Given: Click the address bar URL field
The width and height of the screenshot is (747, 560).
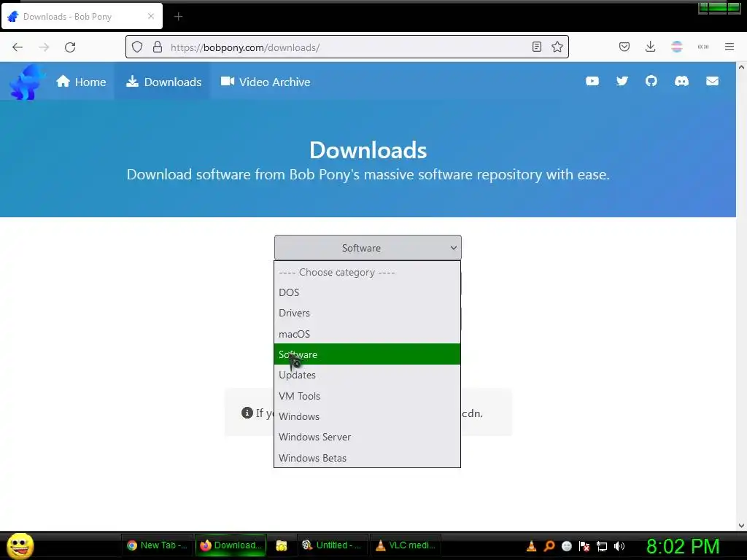Looking at the screenshot, I should pyautogui.click(x=348, y=47).
